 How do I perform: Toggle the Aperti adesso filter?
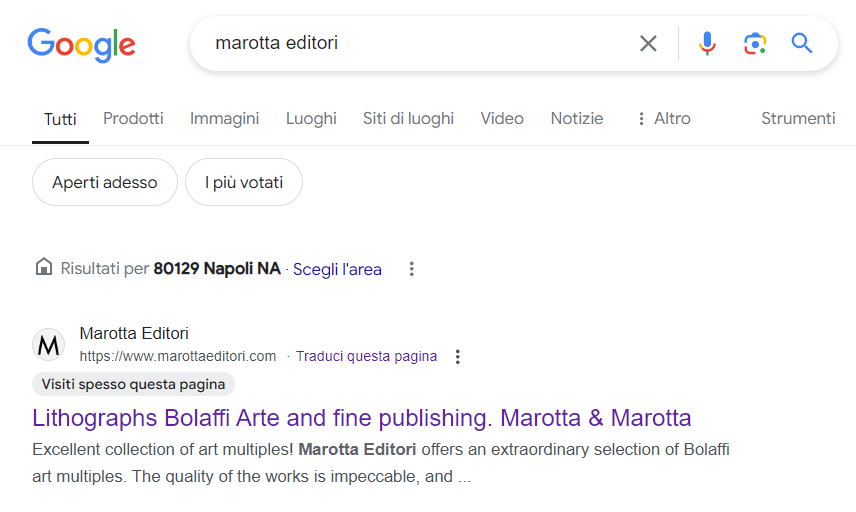point(105,182)
